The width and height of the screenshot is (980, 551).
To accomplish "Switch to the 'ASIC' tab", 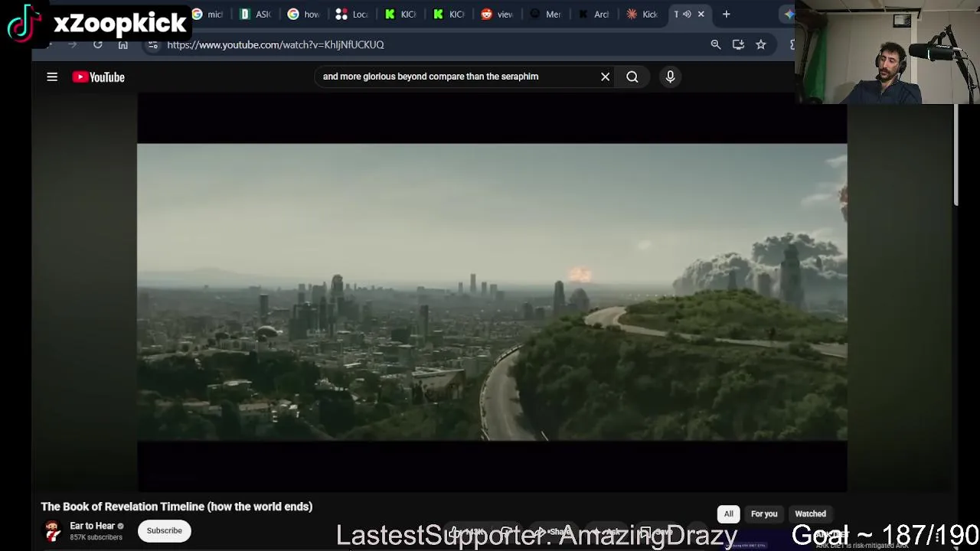I will (x=256, y=14).
